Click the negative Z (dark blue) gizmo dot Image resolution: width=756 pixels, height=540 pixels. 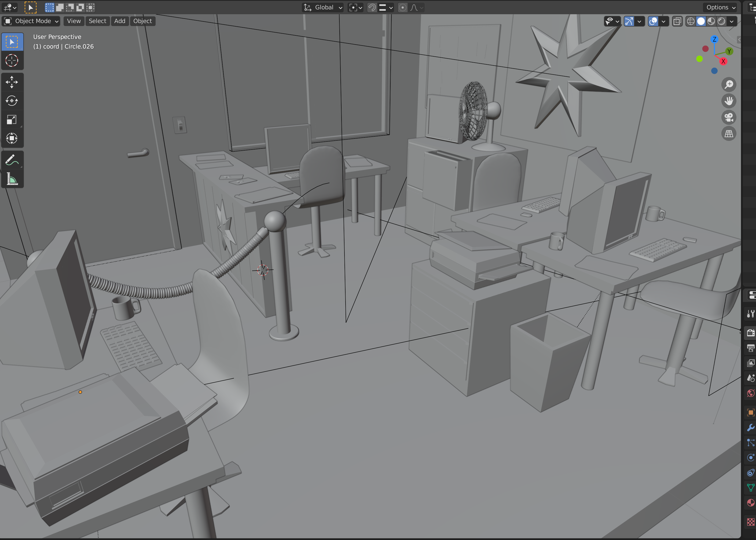[714, 71]
